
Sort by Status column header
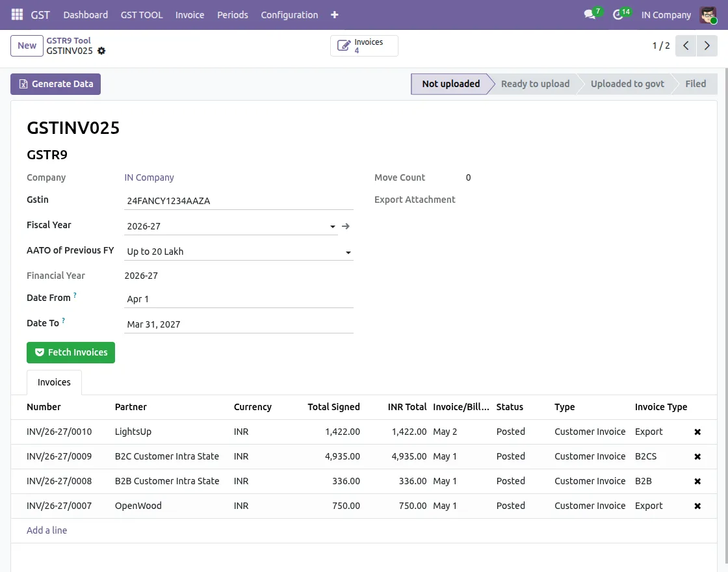[x=510, y=407]
